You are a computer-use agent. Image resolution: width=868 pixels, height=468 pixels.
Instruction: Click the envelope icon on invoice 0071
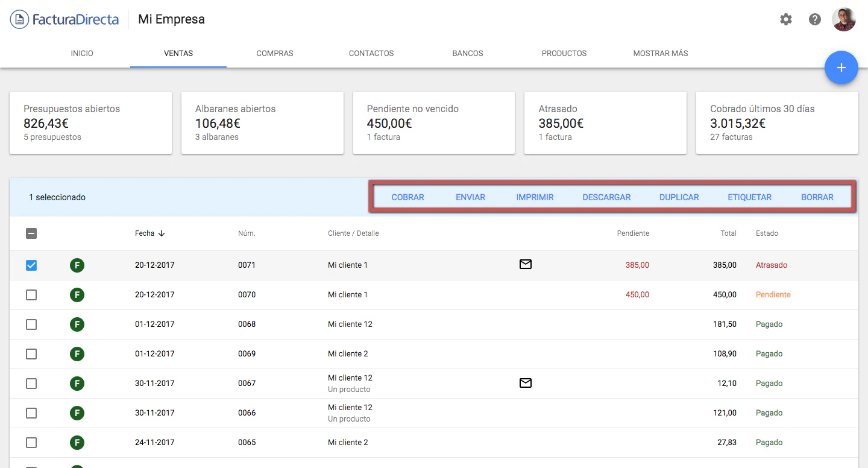point(525,264)
